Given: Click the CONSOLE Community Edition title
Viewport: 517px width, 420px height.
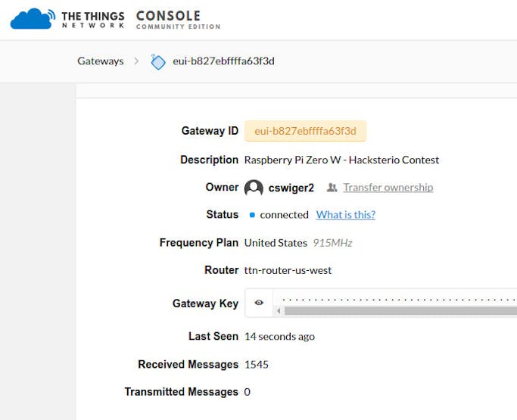Looking at the screenshot, I should tap(179, 20).
